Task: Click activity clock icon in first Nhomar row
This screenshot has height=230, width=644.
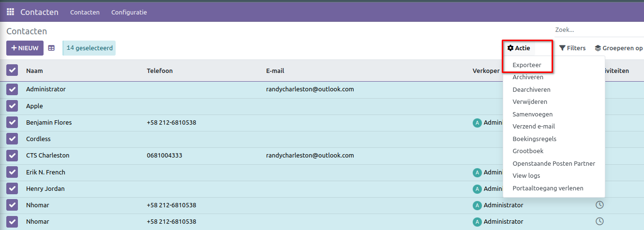Action: 599,205
